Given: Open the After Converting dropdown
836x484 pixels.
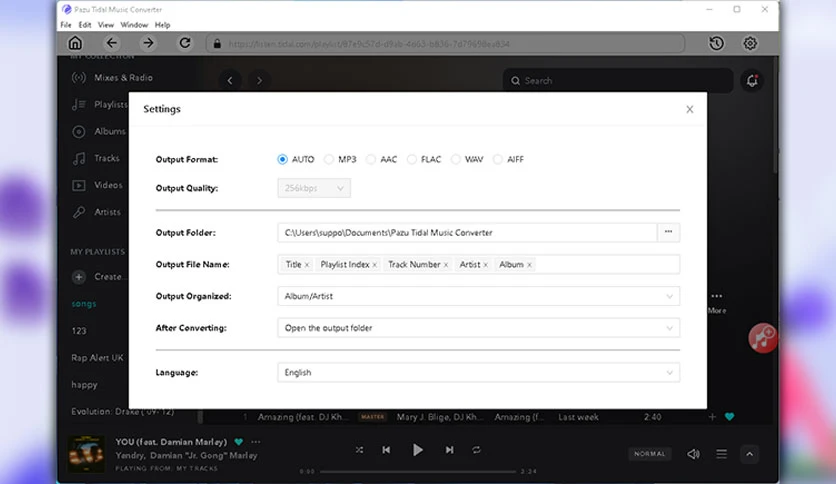Looking at the screenshot, I should (x=478, y=328).
